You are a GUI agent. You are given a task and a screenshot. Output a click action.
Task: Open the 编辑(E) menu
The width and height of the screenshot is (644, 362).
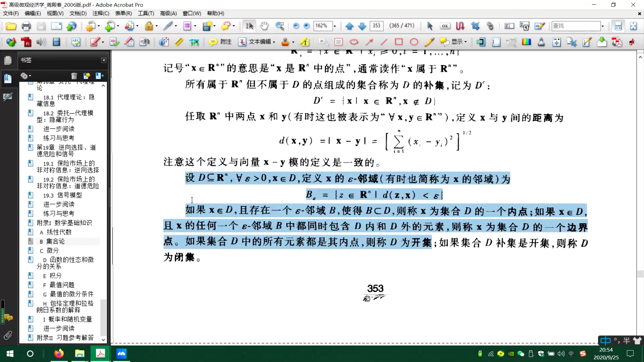33,13
